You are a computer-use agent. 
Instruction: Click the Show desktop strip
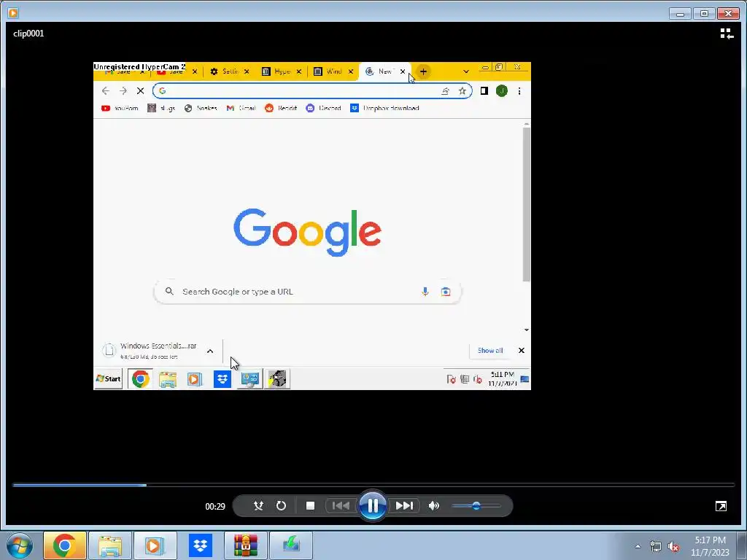tap(743, 545)
